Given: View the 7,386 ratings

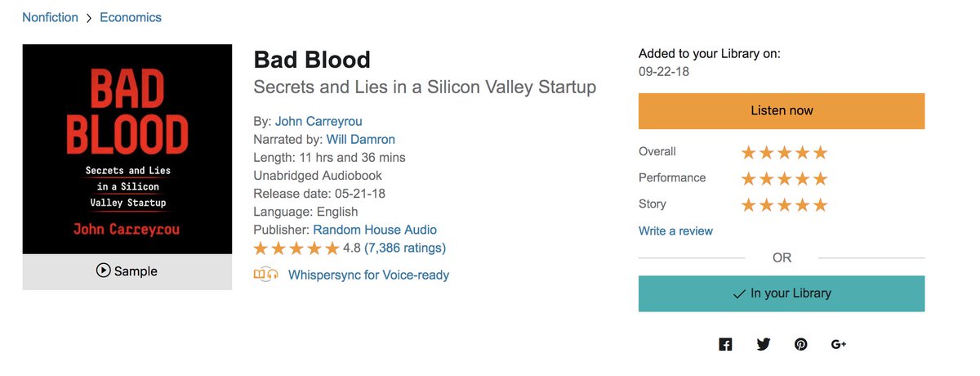Looking at the screenshot, I should 405,248.
